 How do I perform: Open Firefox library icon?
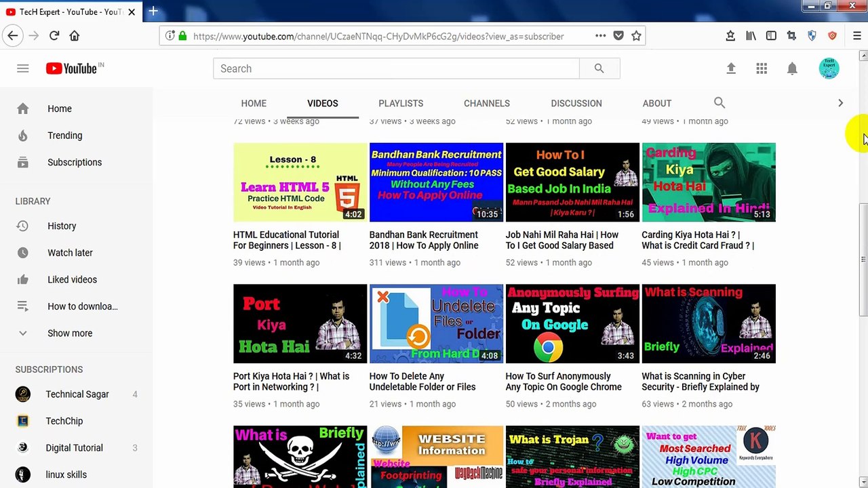[751, 36]
